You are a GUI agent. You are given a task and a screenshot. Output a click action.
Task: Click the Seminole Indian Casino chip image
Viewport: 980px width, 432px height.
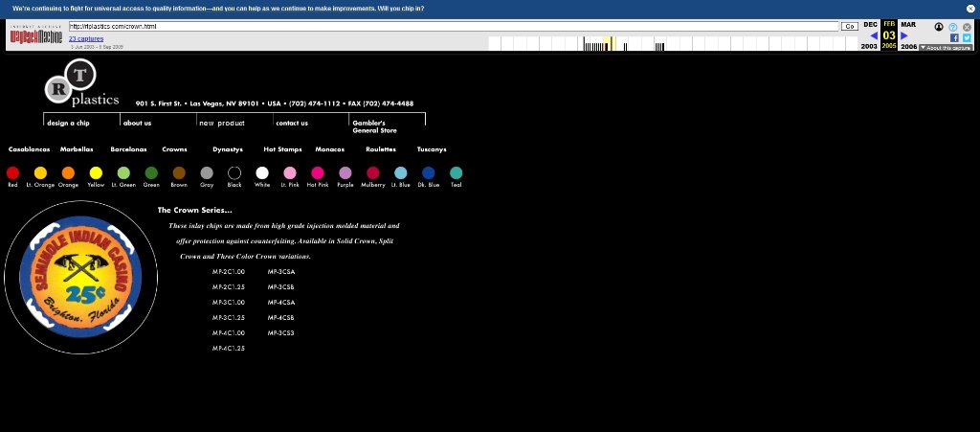(80, 277)
